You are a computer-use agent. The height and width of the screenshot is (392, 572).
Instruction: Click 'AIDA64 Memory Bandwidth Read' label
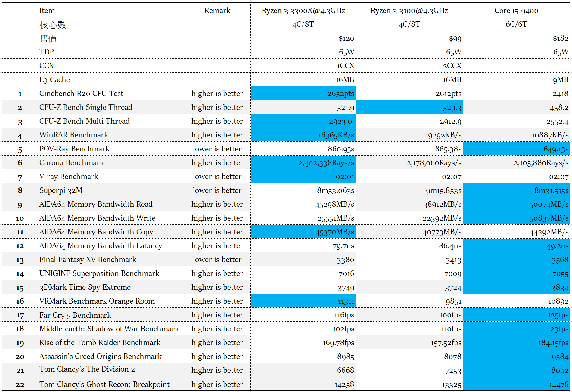pyautogui.click(x=111, y=204)
